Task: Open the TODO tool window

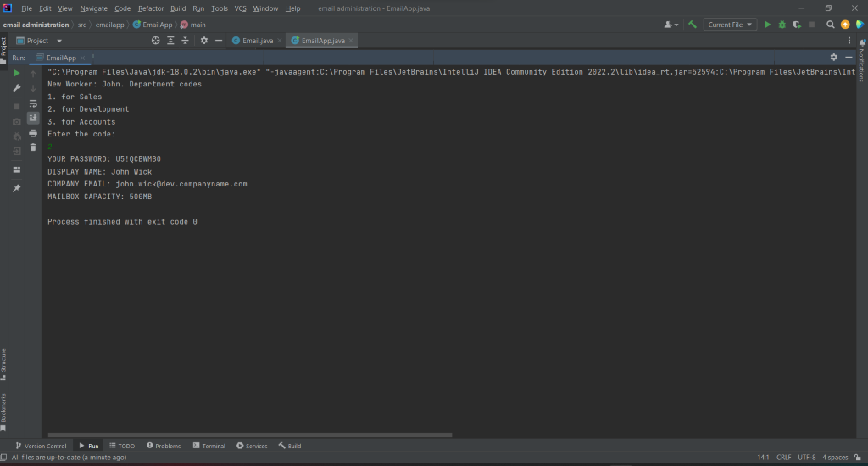Action: pyautogui.click(x=122, y=446)
